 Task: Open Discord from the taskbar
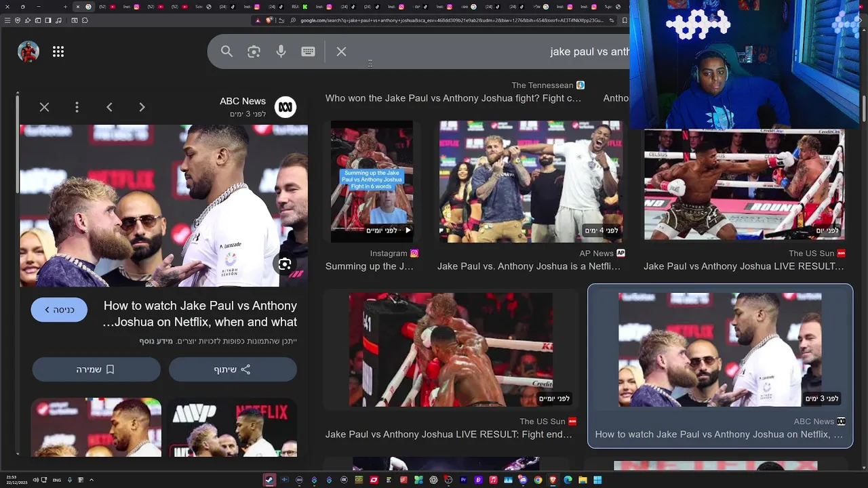pos(523,480)
